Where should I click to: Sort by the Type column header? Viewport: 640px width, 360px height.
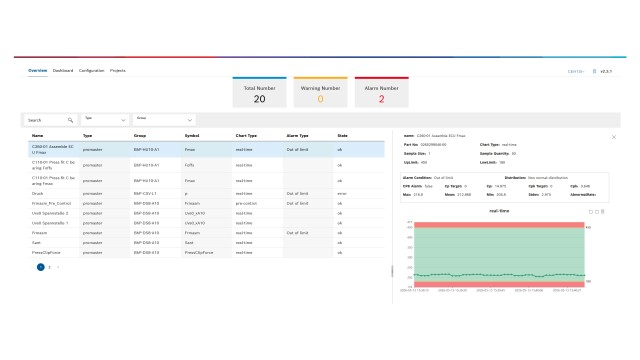(x=87, y=136)
